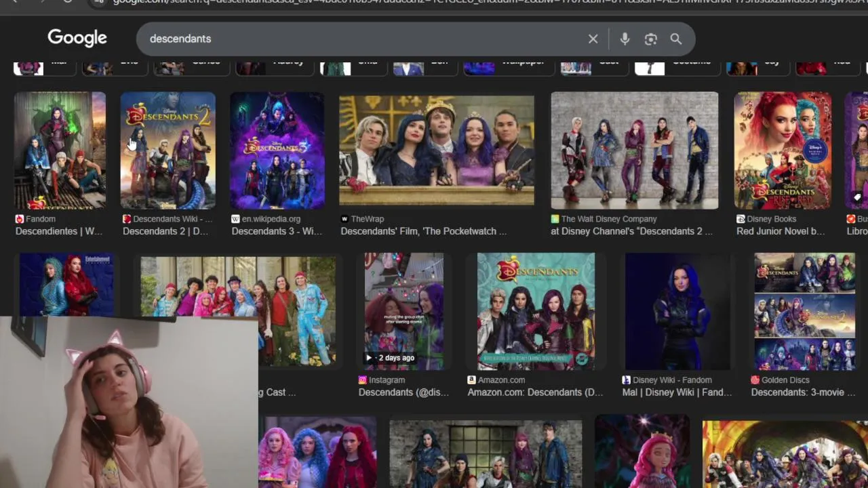Open the 'Descendants: 3-movie ...' title
868x488 pixels.
(x=802, y=392)
